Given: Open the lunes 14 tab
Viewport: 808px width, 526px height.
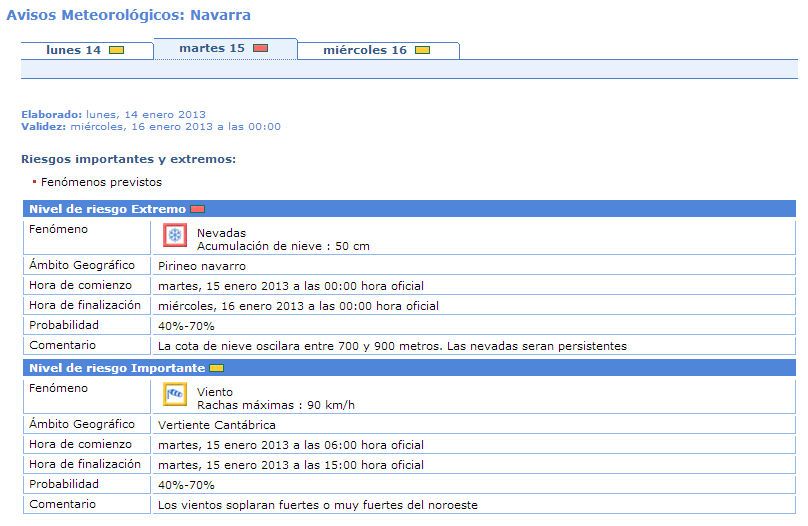Looking at the screenshot, I should pyautogui.click(x=87, y=50).
